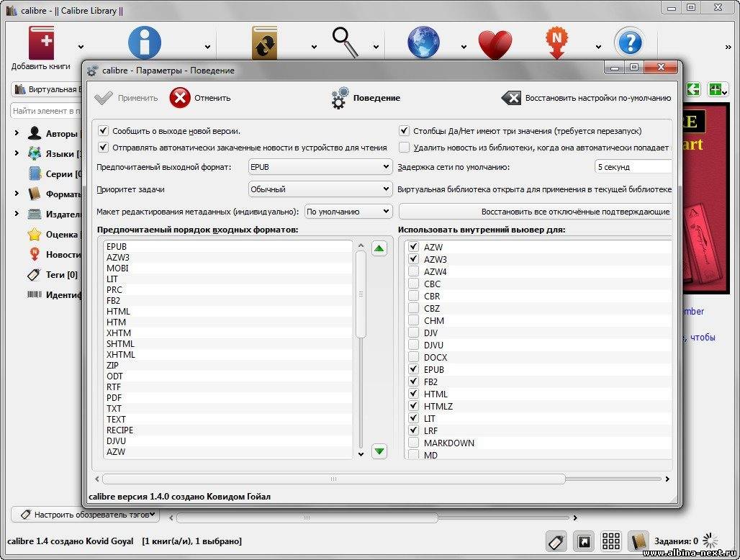Toggle tag browser icon in status bar

pyautogui.click(x=556, y=541)
